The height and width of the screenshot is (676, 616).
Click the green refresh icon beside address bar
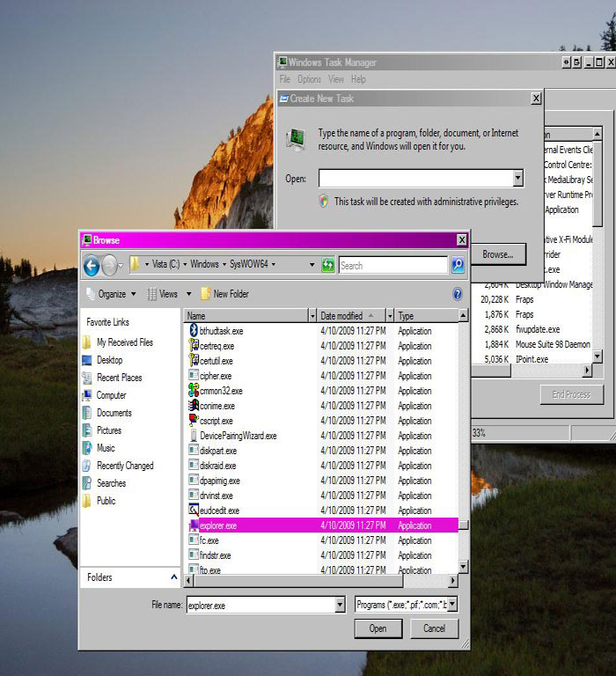point(328,265)
